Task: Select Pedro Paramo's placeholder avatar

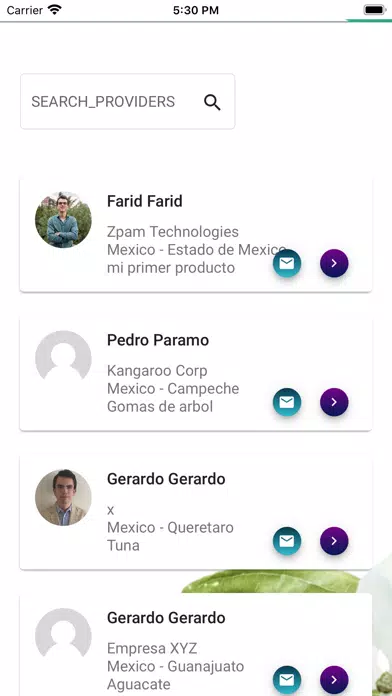Action: coord(63,359)
